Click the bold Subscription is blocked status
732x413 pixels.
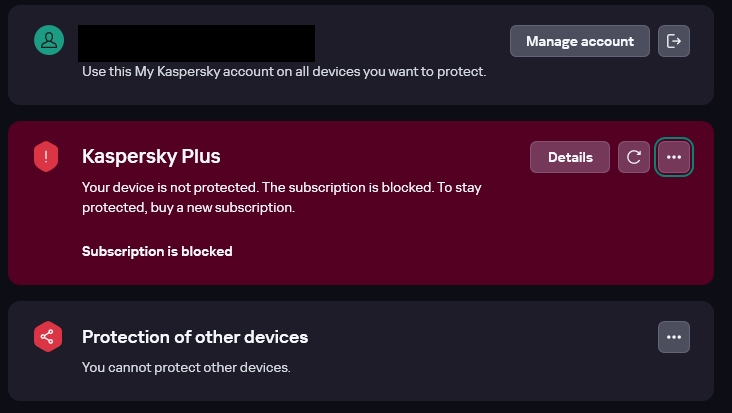pos(157,251)
